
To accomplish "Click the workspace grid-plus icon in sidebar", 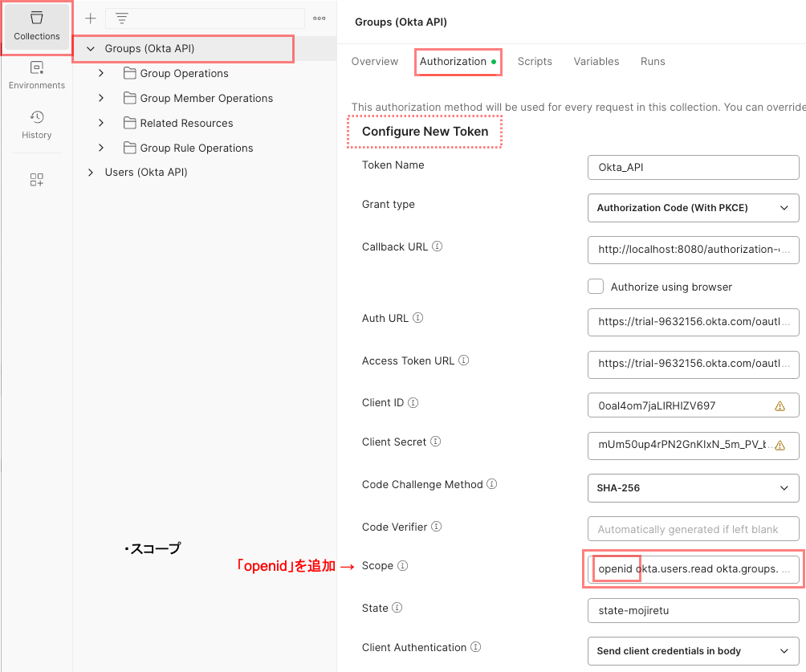I will 36,180.
